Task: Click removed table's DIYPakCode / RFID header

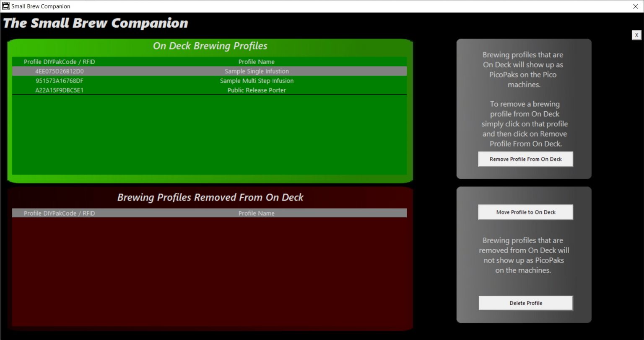Action: [59, 213]
